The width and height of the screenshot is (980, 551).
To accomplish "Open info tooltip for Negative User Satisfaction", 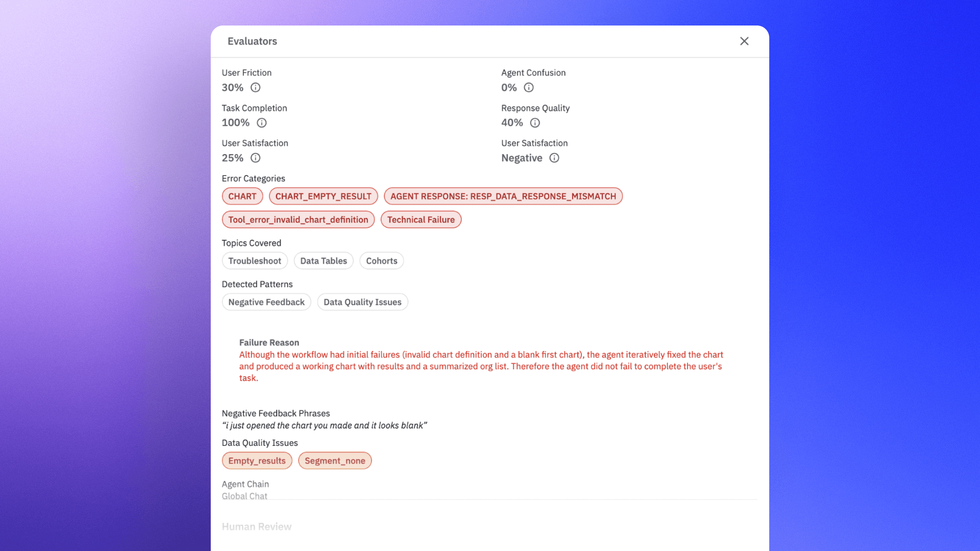I will click(554, 158).
